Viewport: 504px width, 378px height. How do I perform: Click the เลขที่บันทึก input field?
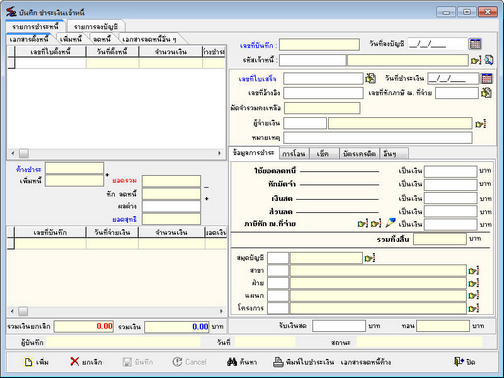click(x=319, y=45)
